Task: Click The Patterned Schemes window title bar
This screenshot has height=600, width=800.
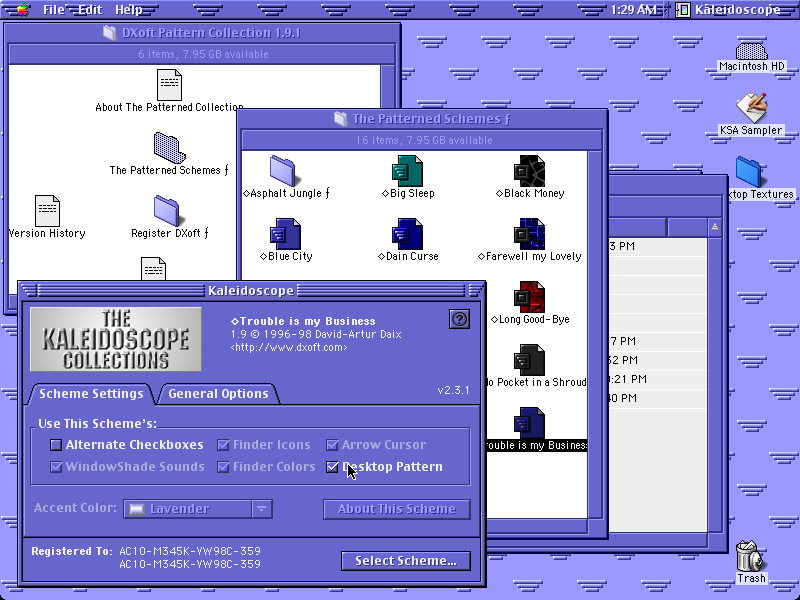Action: [x=422, y=119]
